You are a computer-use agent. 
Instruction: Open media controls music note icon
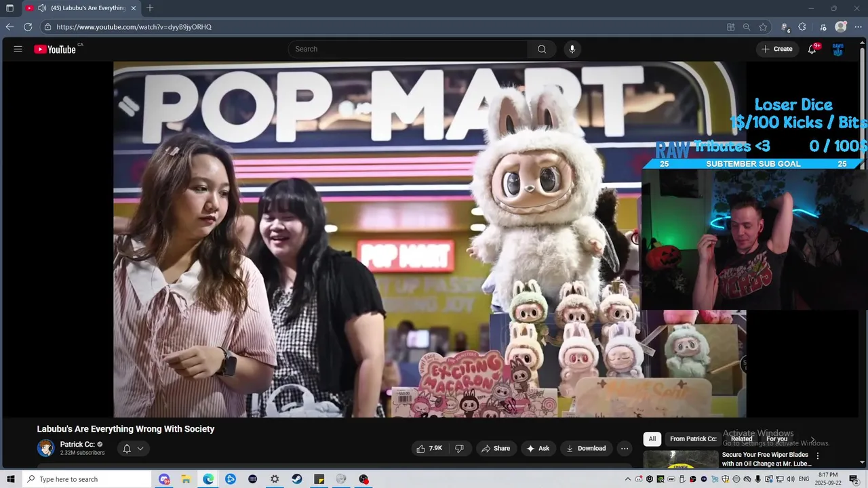coord(823,27)
